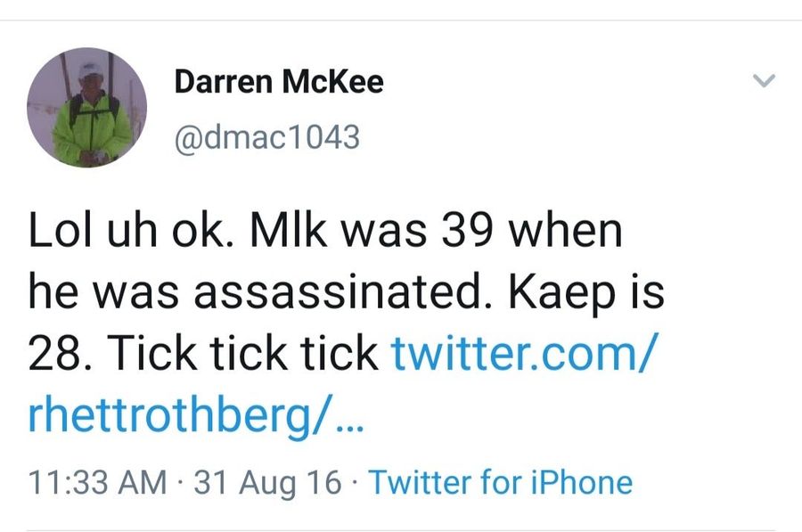Open the Twitter for iPhone source link
The height and width of the screenshot is (532, 802).
[500, 482]
